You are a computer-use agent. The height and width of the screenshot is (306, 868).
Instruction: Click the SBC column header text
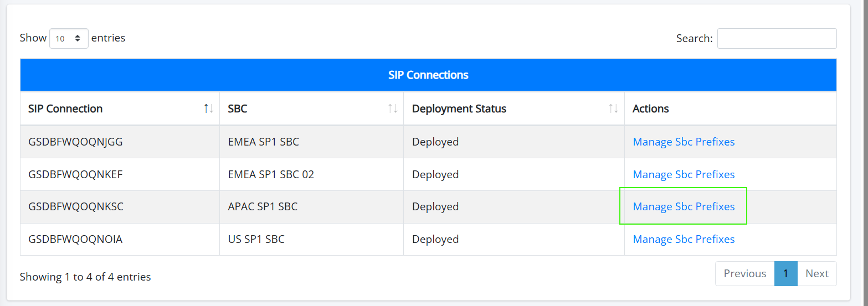[x=238, y=108]
